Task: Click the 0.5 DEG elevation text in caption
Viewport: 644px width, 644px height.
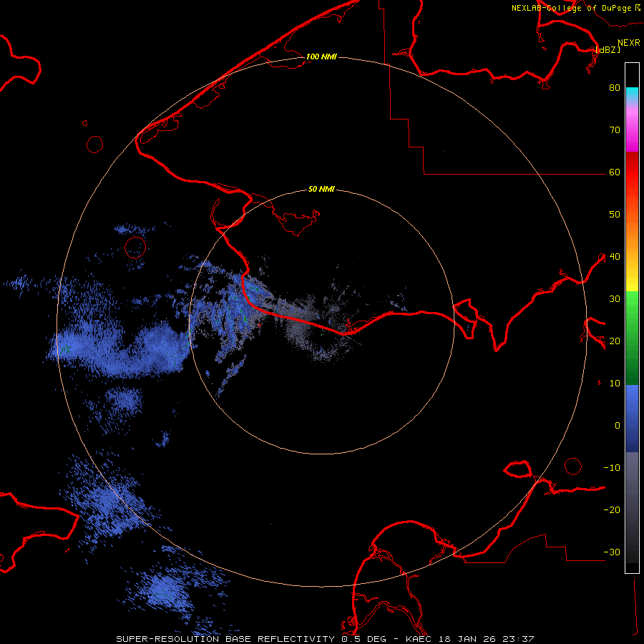Action: click(364, 639)
